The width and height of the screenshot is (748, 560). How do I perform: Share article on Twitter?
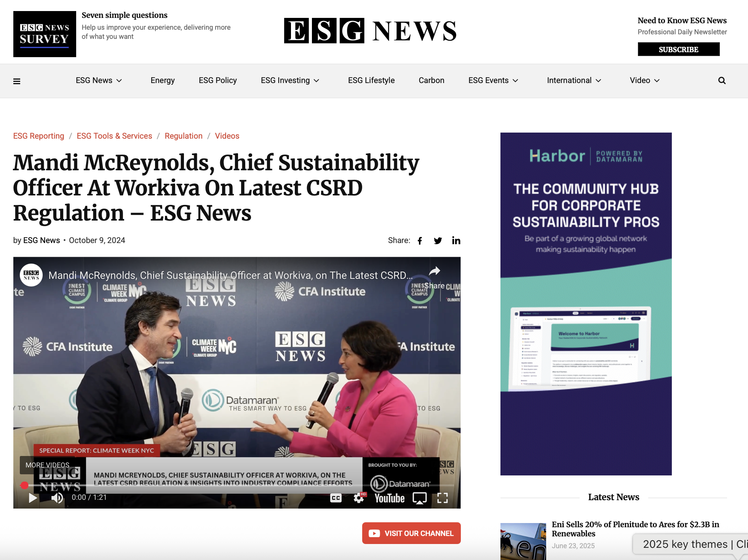pyautogui.click(x=438, y=240)
